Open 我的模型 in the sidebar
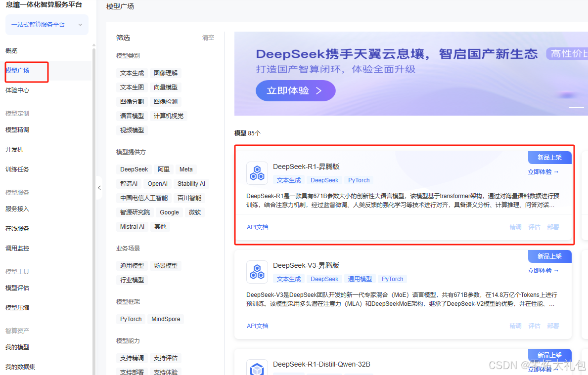This screenshot has width=588, height=375. tap(17, 347)
